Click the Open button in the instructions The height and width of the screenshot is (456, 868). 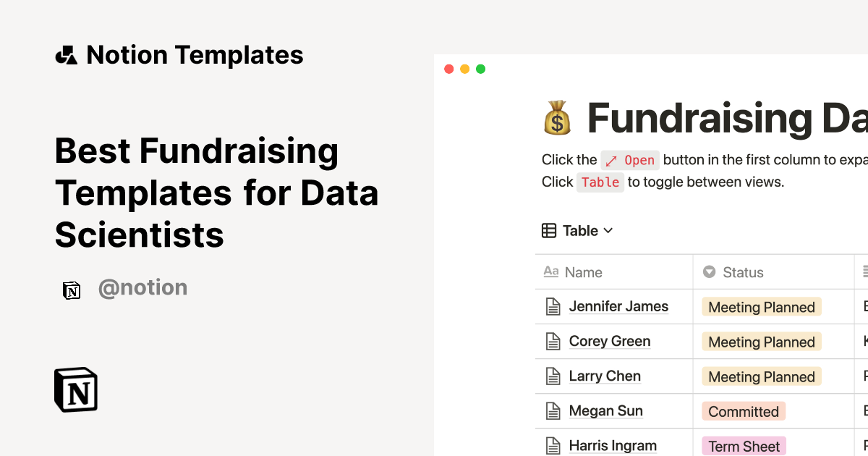[x=630, y=160]
